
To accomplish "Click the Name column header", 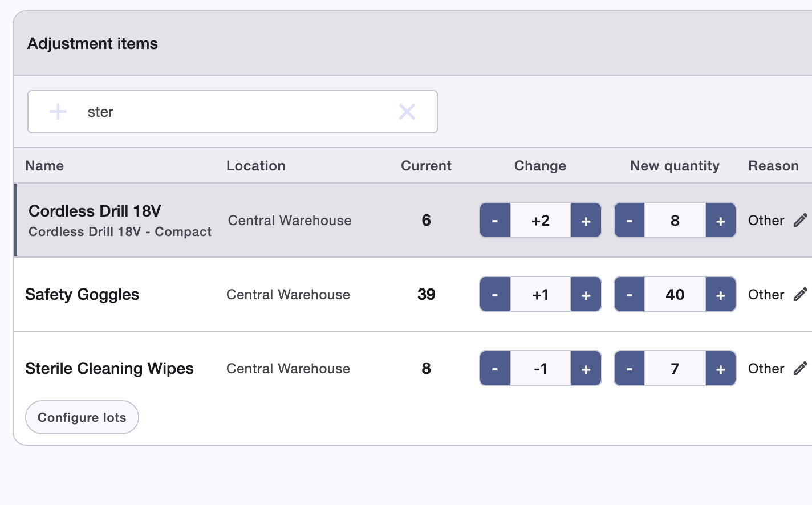I will click(44, 166).
